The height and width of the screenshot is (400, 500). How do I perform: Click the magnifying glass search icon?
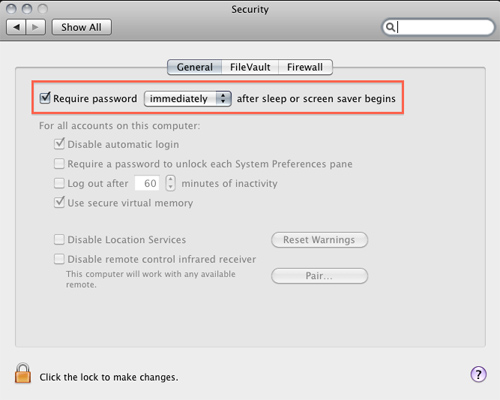click(x=390, y=27)
